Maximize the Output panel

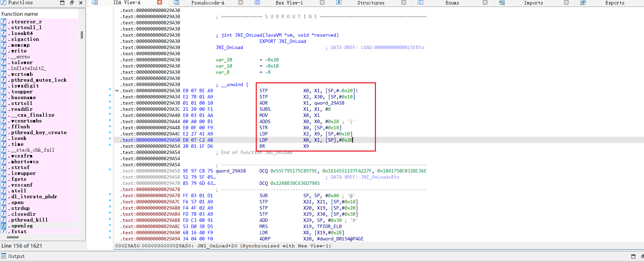point(633,256)
